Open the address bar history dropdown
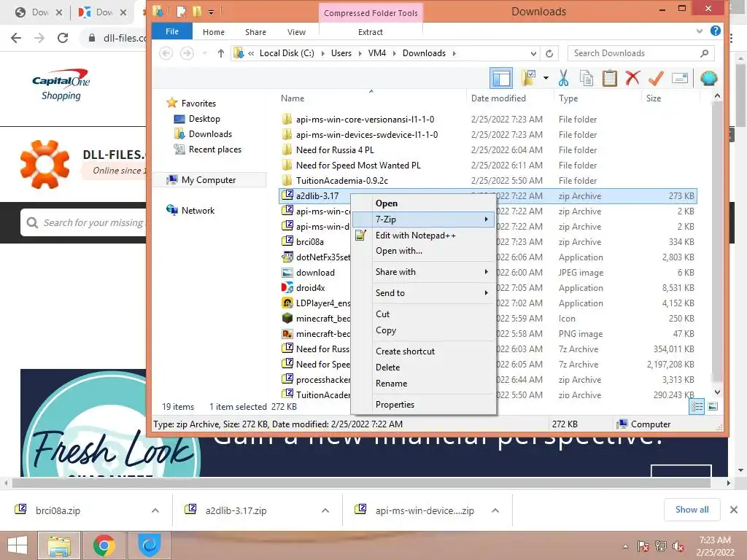Image resolution: width=747 pixels, height=560 pixels. pyautogui.click(x=533, y=53)
